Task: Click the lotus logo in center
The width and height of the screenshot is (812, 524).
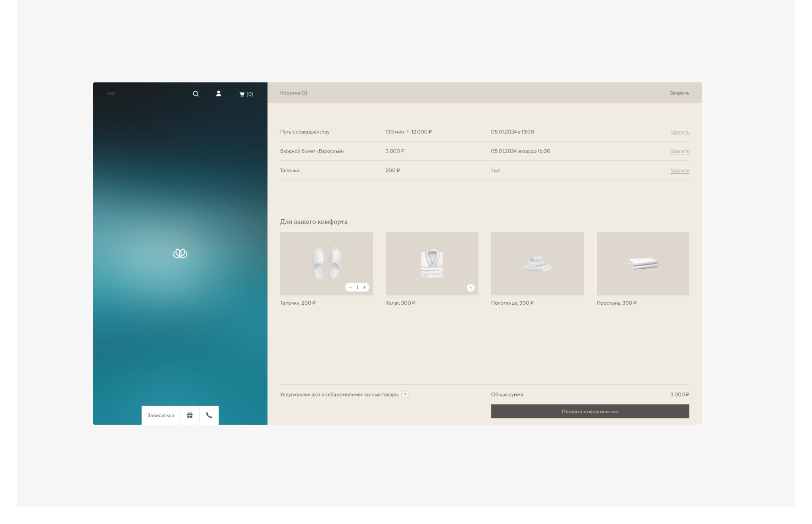Action: coord(180,254)
